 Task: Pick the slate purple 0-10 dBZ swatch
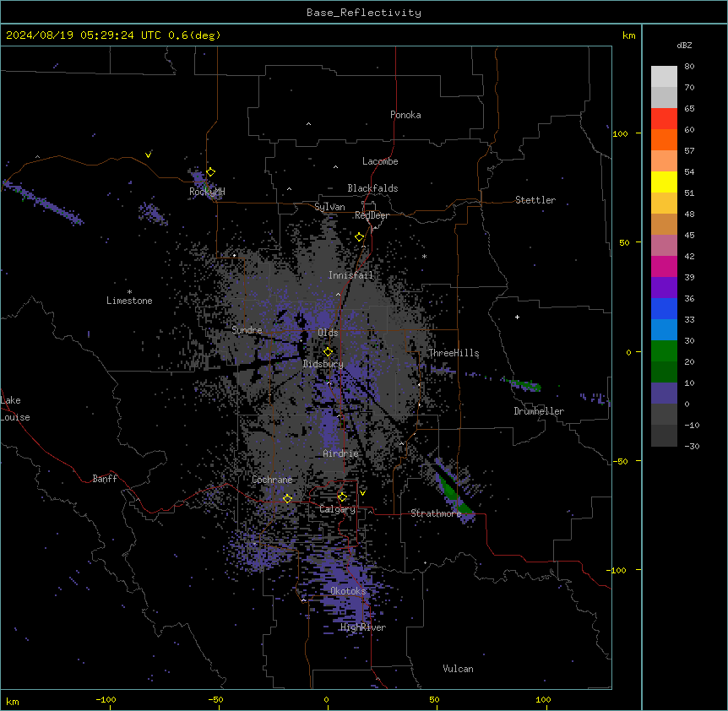[664, 393]
